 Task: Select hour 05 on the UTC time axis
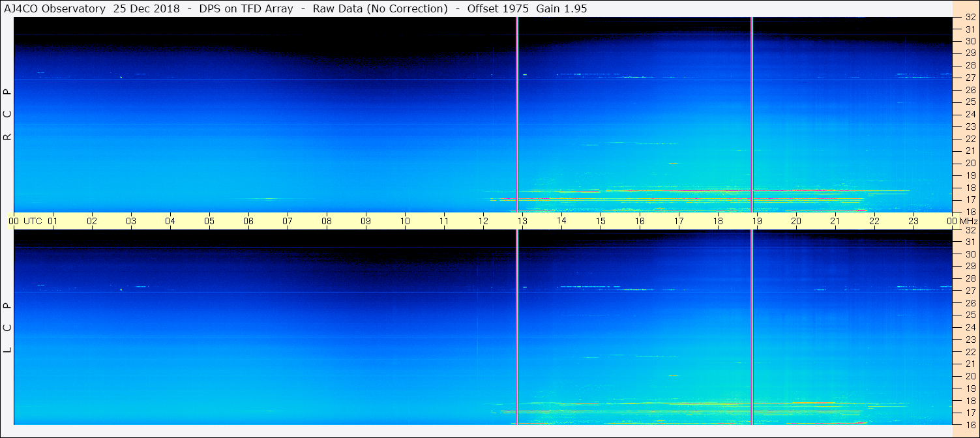click(x=209, y=221)
